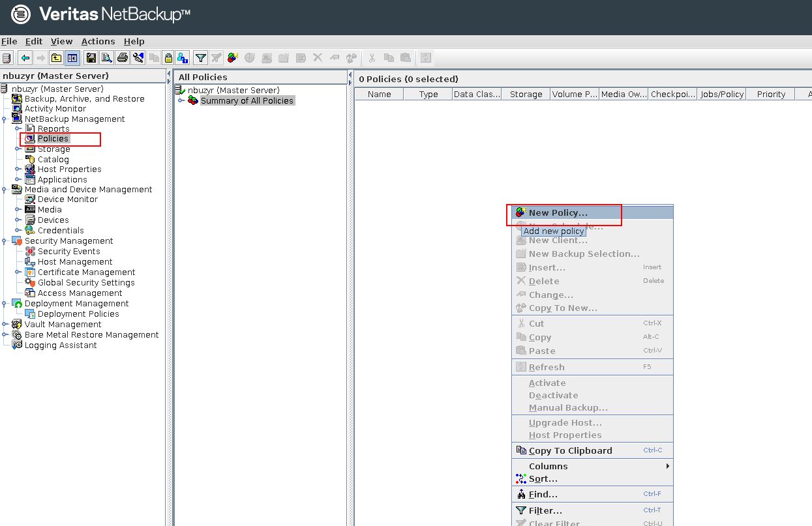Select Access Management tree item

pyautogui.click(x=80, y=293)
